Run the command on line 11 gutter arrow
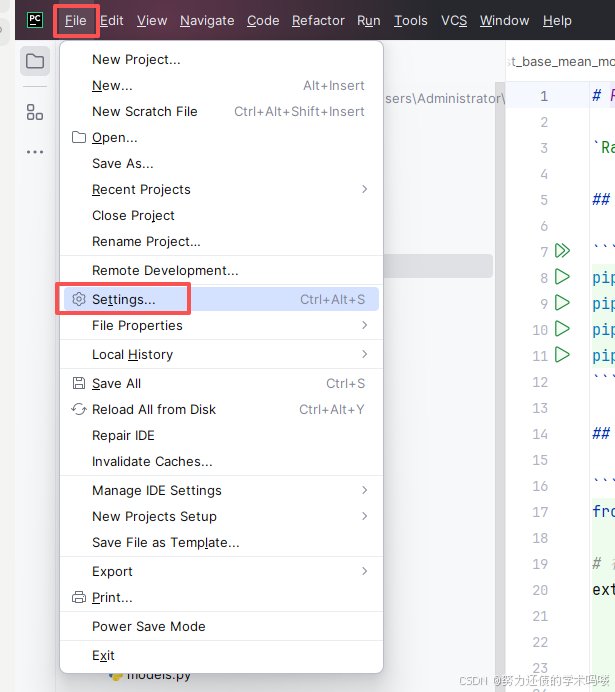This screenshot has height=692, width=615. tap(562, 355)
